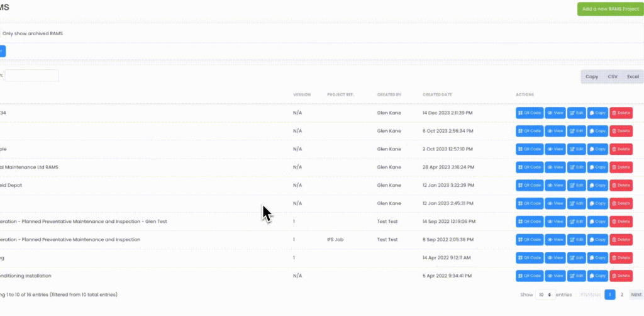View the Glen Test RAMS from 14 Sep 2022
Image resolution: width=644 pixels, height=316 pixels.
click(x=555, y=222)
